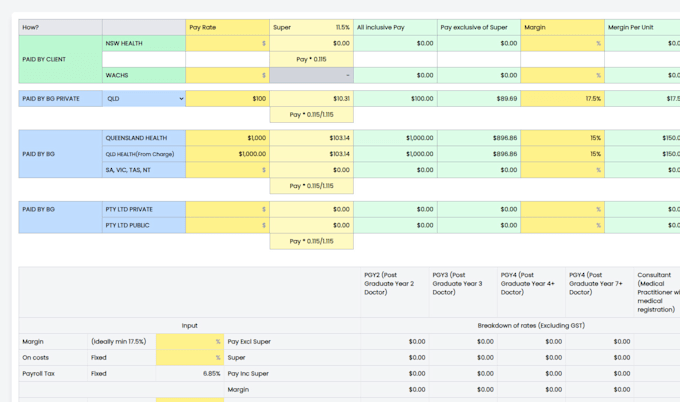Image resolution: width=680 pixels, height=402 pixels.
Task: Edit QLD HEALTH (From Charge) margin field
Action: click(562, 154)
